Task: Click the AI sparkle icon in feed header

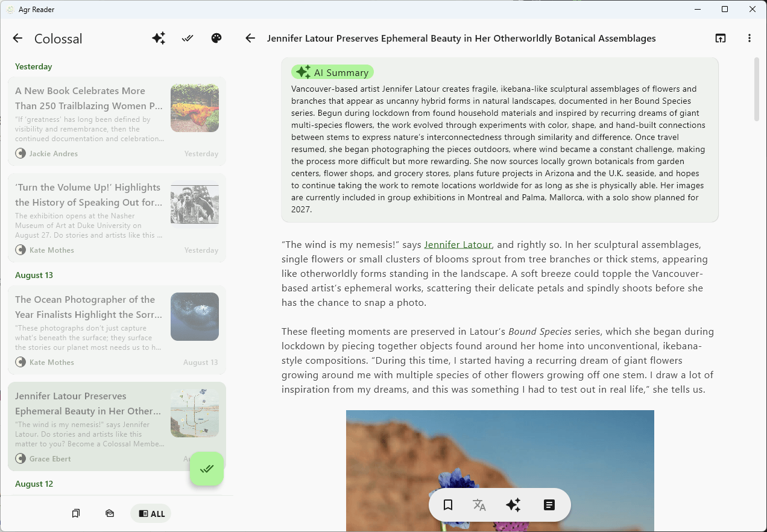Action: [x=159, y=38]
